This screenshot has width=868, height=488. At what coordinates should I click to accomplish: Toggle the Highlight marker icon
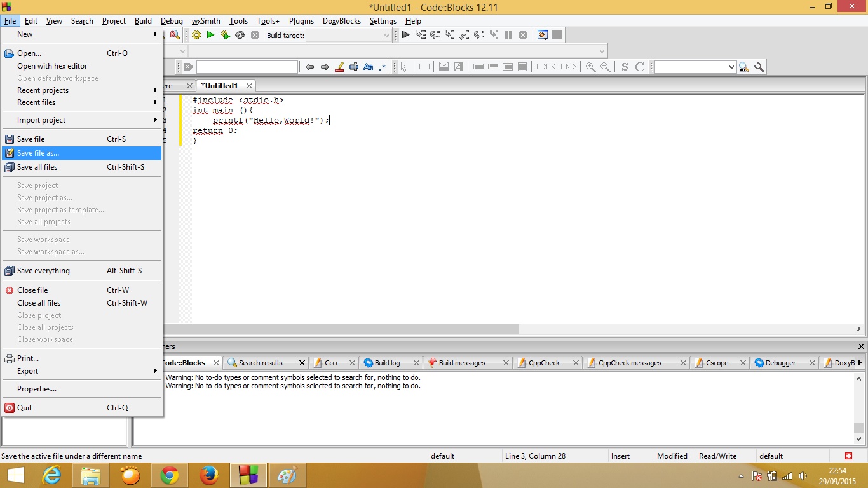tap(339, 67)
